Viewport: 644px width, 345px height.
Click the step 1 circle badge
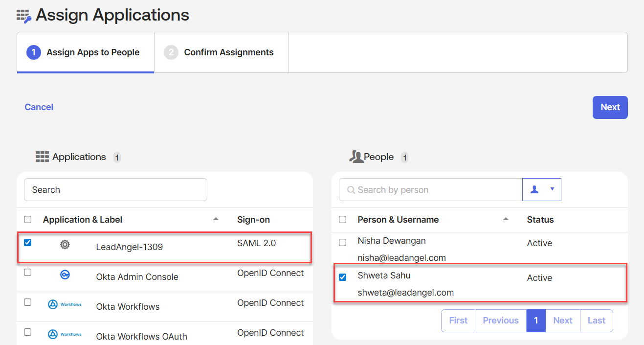coord(34,52)
